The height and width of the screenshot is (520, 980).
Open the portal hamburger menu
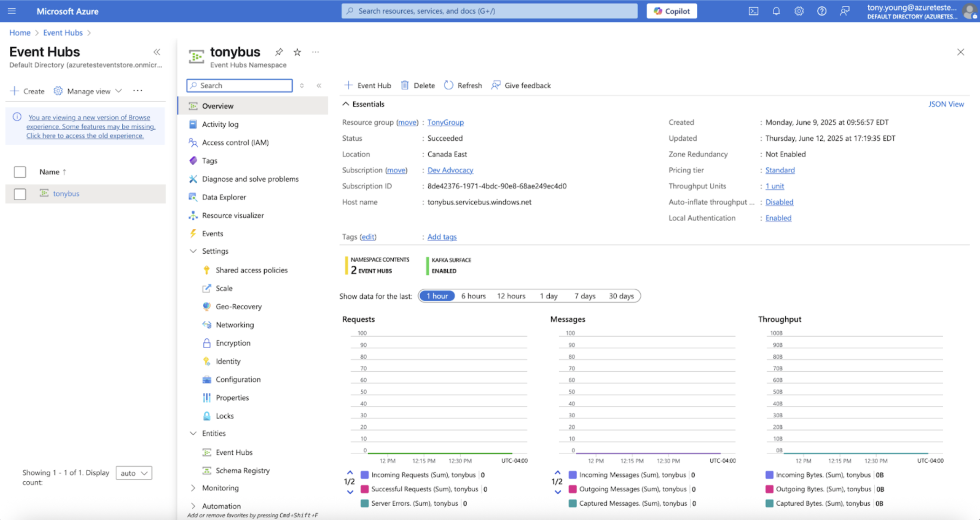12,11
